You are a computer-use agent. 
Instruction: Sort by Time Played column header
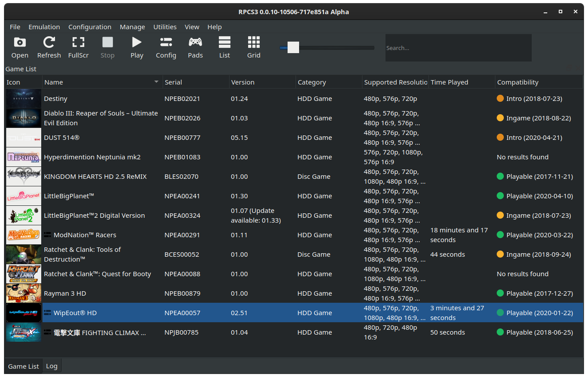[462, 82]
